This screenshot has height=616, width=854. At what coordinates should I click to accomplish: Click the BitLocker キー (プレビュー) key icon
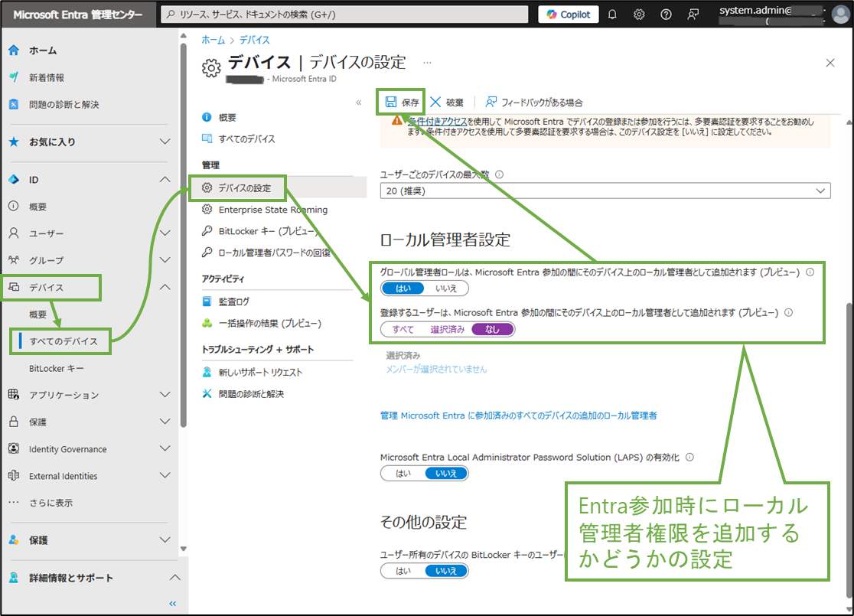click(x=207, y=231)
